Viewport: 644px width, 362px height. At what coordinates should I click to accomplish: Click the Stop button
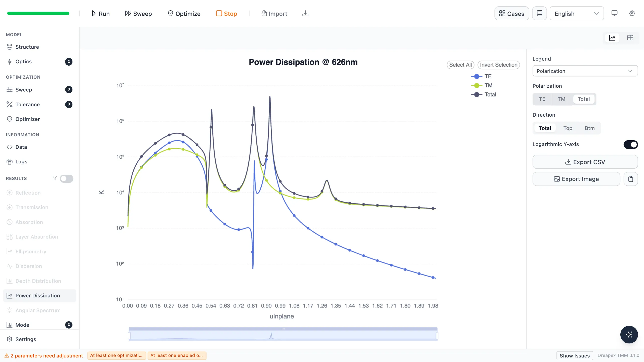tap(226, 14)
